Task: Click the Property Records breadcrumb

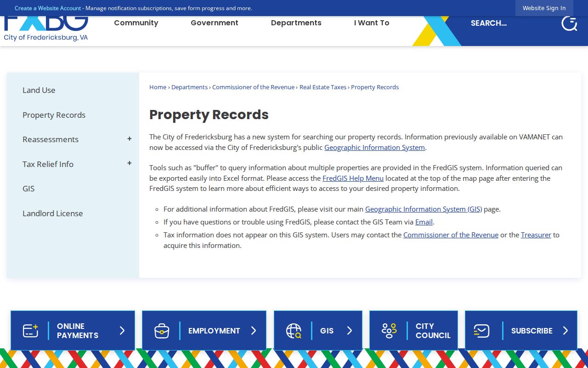Action: click(375, 87)
